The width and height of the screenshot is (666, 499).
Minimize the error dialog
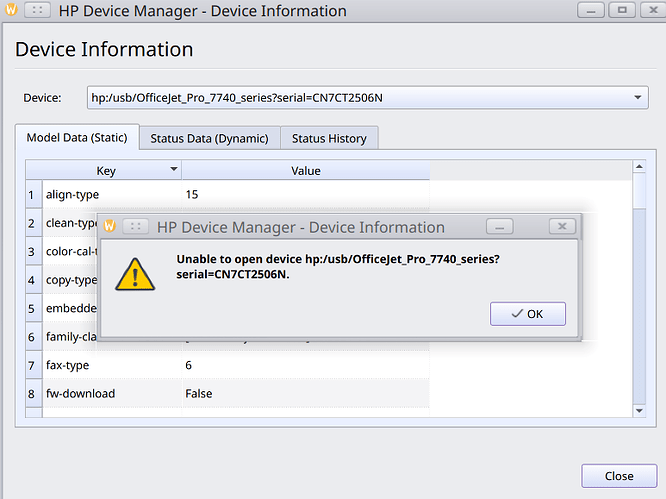[x=500, y=226]
